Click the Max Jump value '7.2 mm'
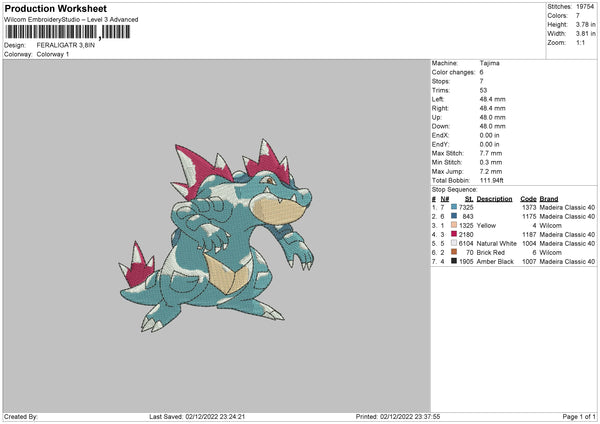This screenshot has width=600, height=424. [491, 171]
